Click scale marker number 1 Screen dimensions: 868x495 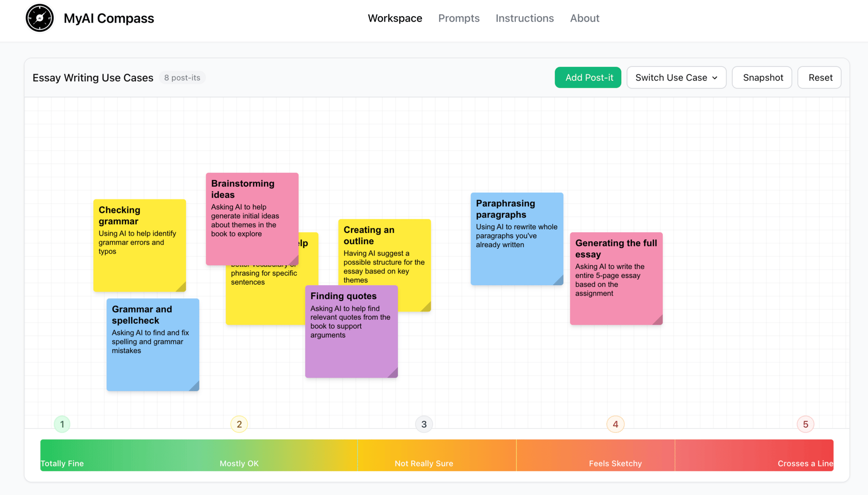[62, 424]
